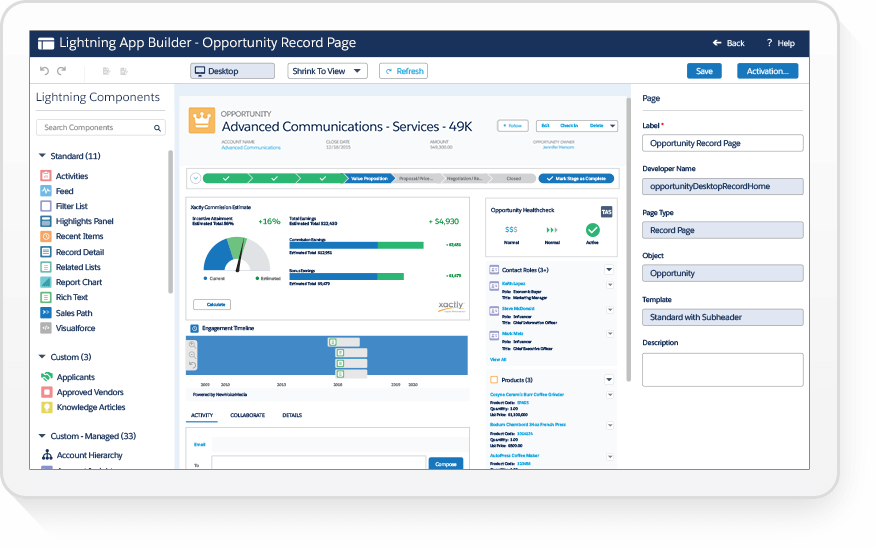Open the Contact Roles dropdown menu arrow
Image resolution: width=876 pixels, height=547 pixels.
pyautogui.click(x=609, y=270)
